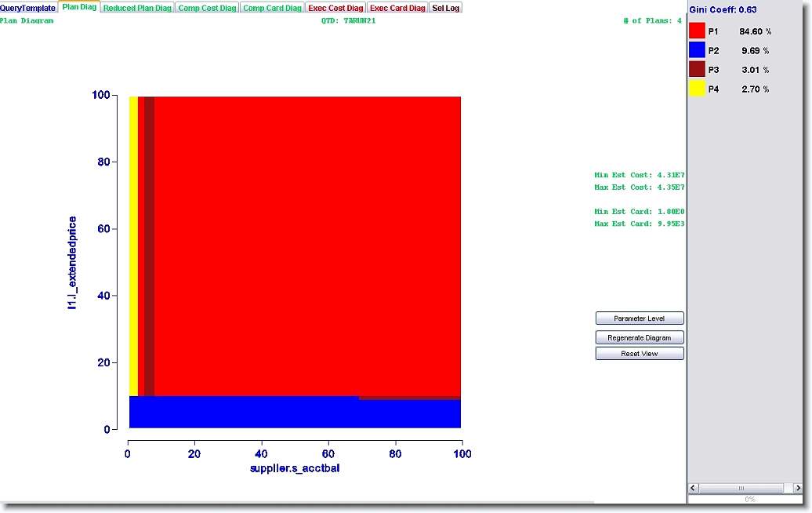Go to the Comp Card Diag tab
This screenshot has height=513, width=812.
pos(272,8)
